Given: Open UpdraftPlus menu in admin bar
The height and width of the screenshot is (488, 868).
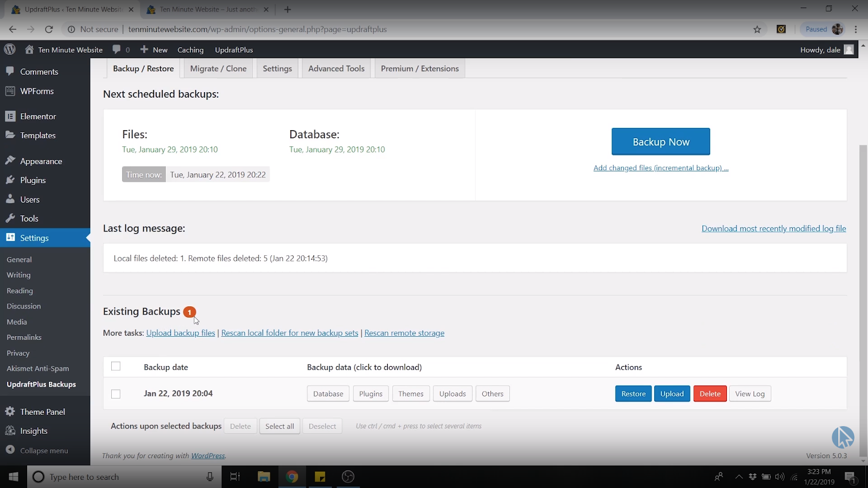Looking at the screenshot, I should coord(234,49).
